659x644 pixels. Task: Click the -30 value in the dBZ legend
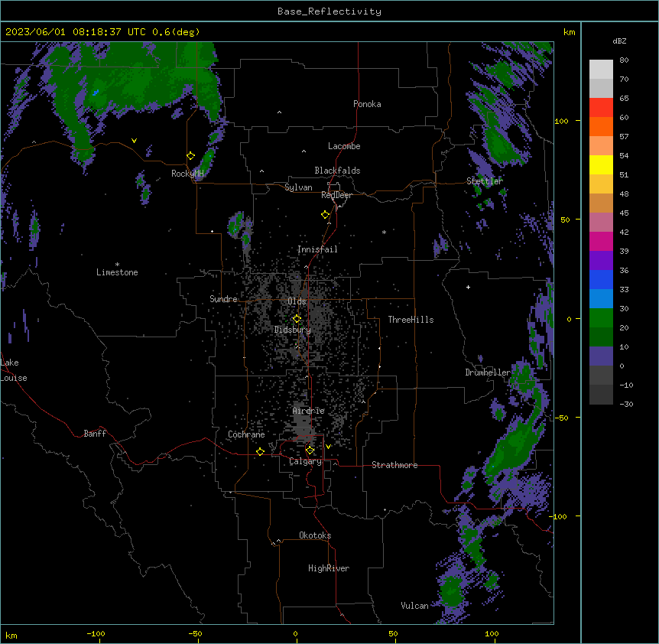[626, 404]
